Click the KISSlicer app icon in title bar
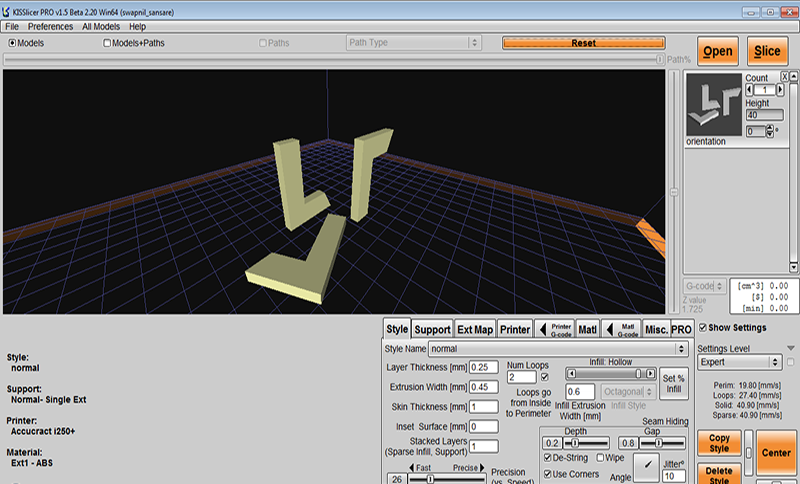The image size is (800, 484). (x=6, y=12)
